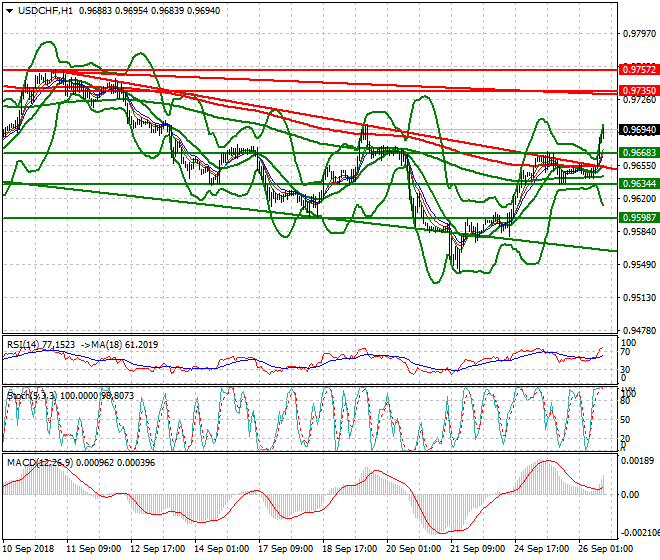Select the green 0.96683 level label
660x560 pixels.
[x=639, y=152]
